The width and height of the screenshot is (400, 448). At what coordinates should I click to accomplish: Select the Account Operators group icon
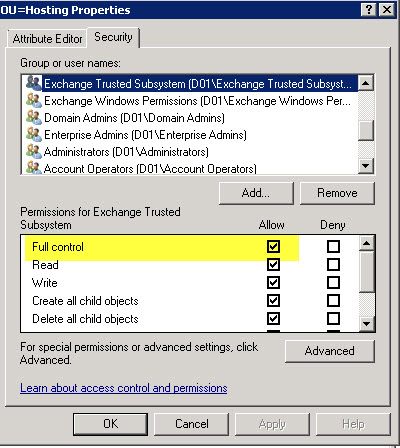click(x=34, y=167)
